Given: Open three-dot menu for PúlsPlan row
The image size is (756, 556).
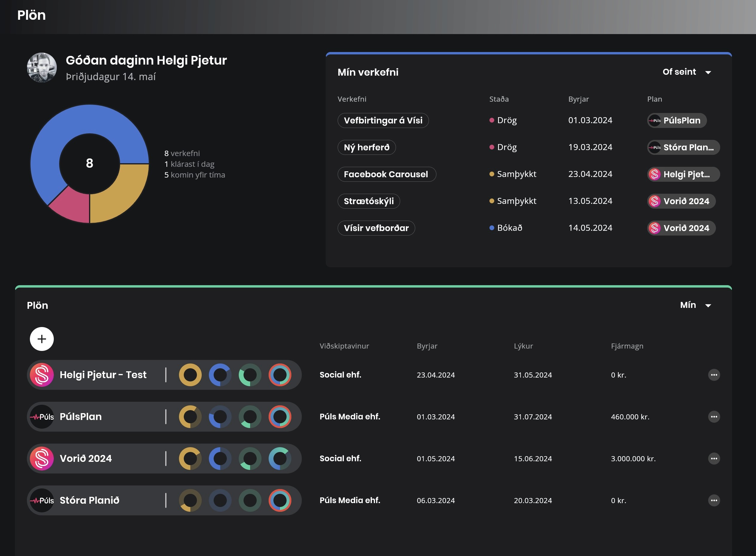Looking at the screenshot, I should pos(714,417).
